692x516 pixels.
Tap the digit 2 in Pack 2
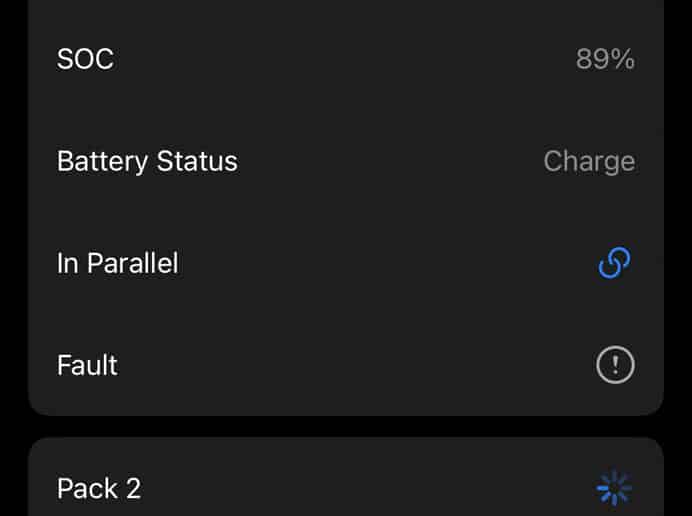133,489
